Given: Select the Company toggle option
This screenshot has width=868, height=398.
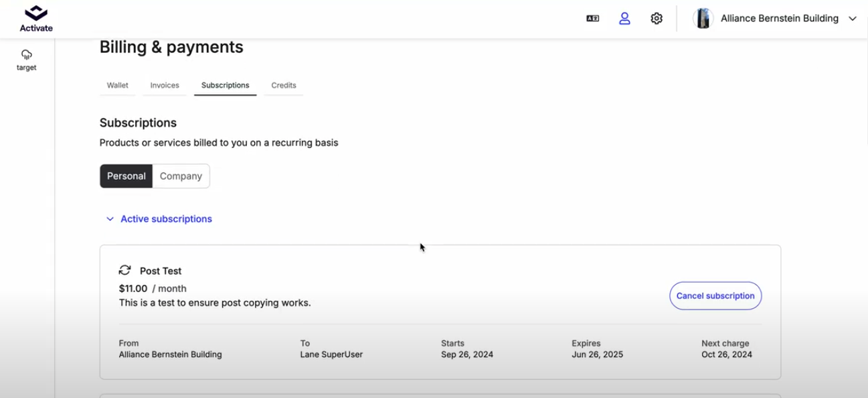Looking at the screenshot, I should tap(181, 176).
